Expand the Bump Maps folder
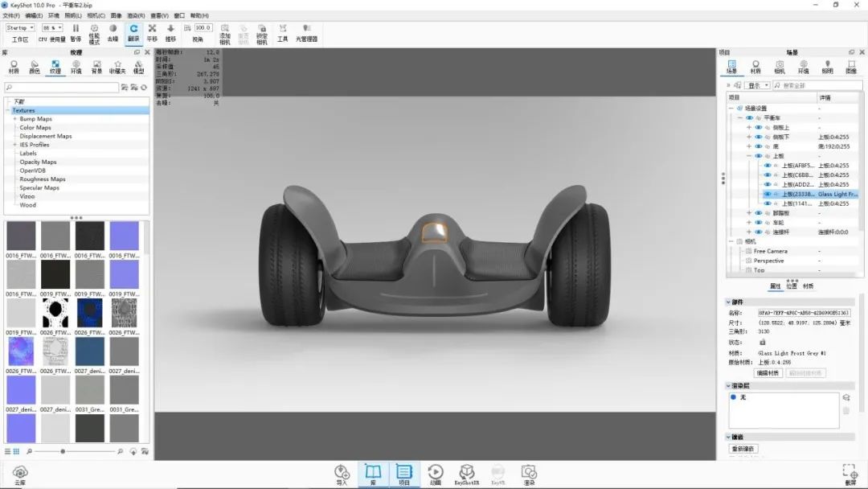868x489 pixels. (14, 119)
